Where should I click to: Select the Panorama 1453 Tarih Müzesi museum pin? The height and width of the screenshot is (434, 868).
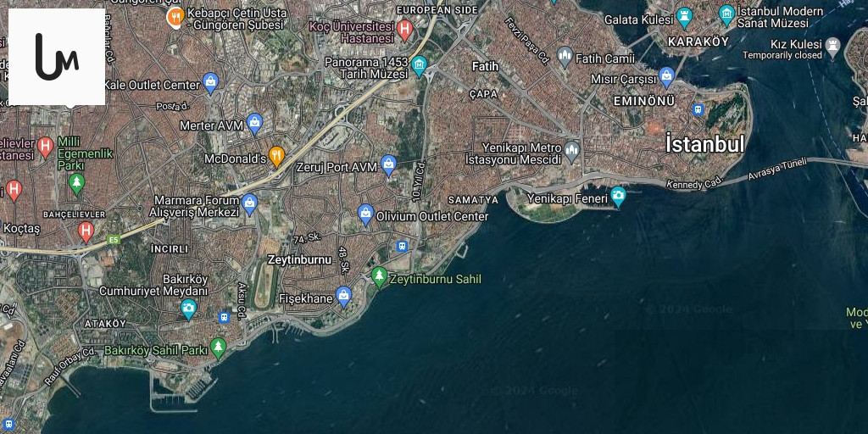[x=419, y=66]
